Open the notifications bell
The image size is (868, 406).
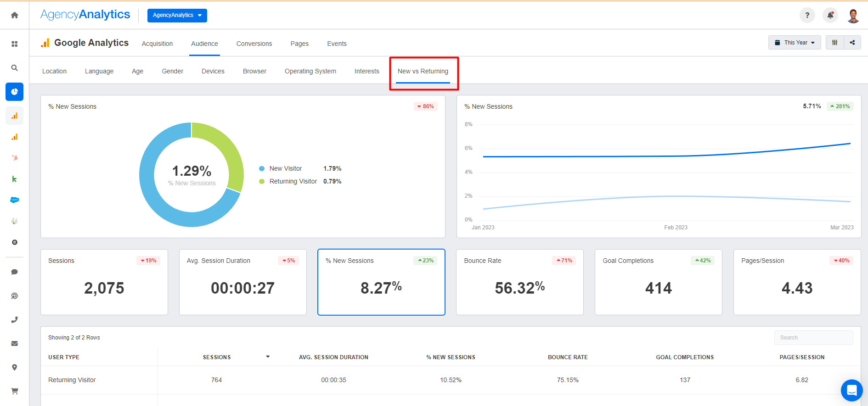pos(830,15)
